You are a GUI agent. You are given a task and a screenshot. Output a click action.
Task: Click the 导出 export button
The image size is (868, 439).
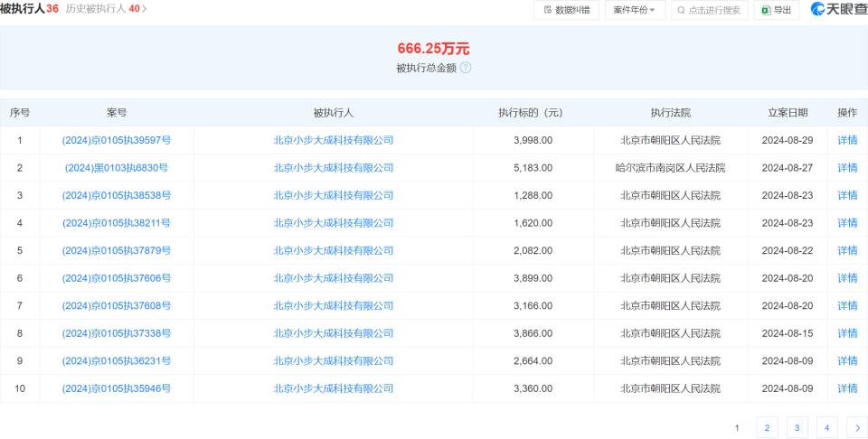tap(777, 10)
